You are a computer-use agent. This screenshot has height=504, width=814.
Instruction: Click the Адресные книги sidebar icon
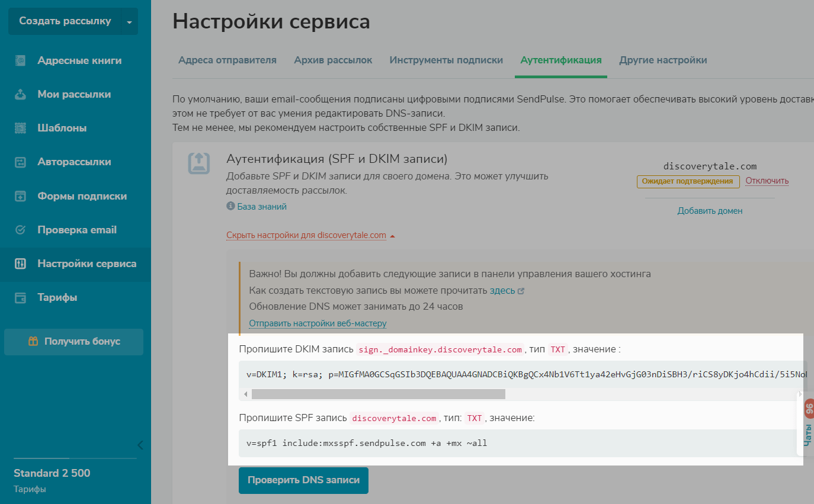coord(21,60)
